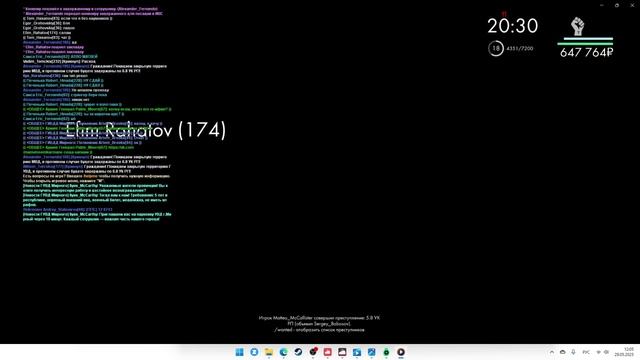The width and height of the screenshot is (640, 360).
Task: Click the 647 764 money balance
Action: click(586, 52)
